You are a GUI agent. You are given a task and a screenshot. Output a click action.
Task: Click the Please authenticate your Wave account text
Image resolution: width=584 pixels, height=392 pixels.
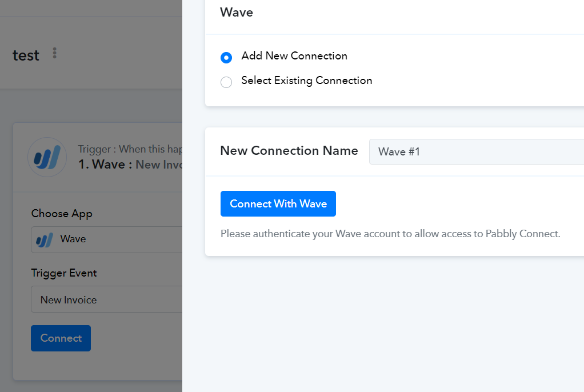click(390, 234)
